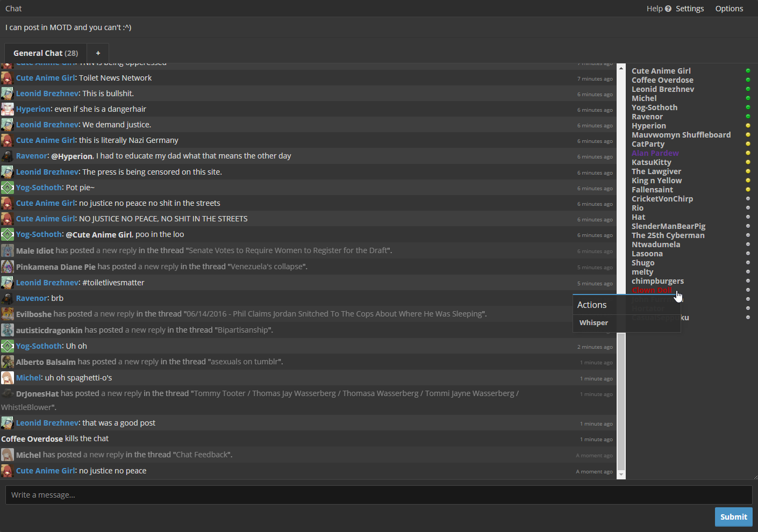Click Cute Anime Girl avatar beside 'Toilet News Network'
Viewport: 758px width, 532px height.
(x=7, y=78)
